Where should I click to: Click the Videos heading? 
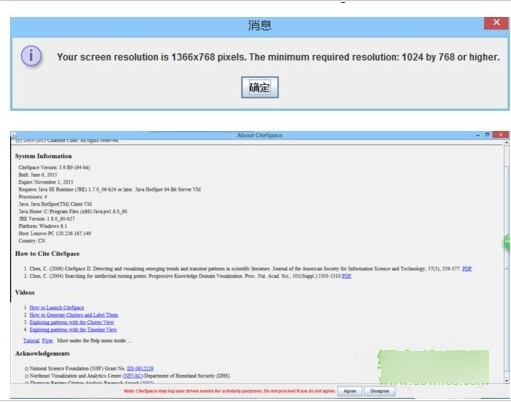tap(25, 292)
